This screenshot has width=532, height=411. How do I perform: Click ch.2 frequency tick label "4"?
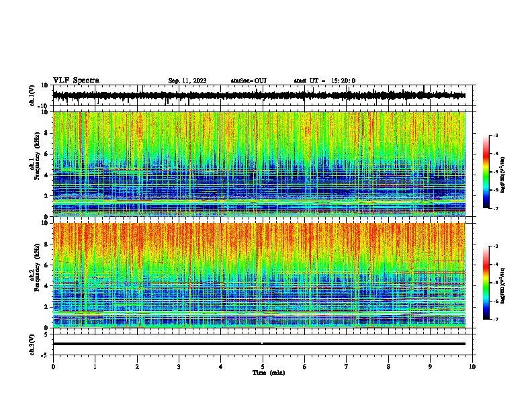[x=46, y=286]
